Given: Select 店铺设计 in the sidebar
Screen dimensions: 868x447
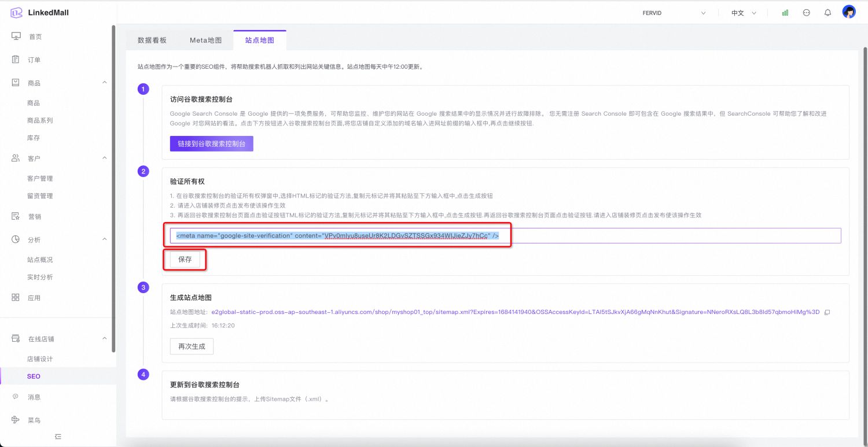Looking at the screenshot, I should [x=40, y=359].
